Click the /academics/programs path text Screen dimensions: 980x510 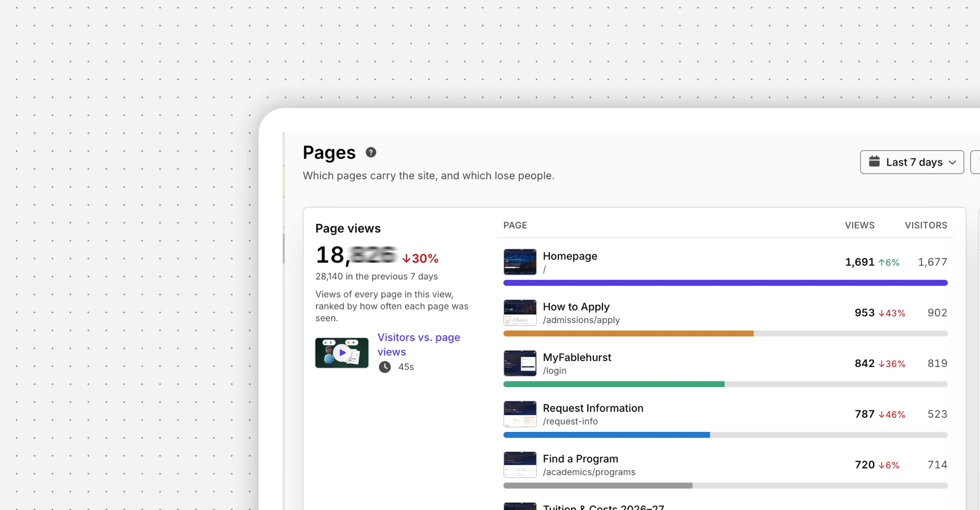(589, 472)
